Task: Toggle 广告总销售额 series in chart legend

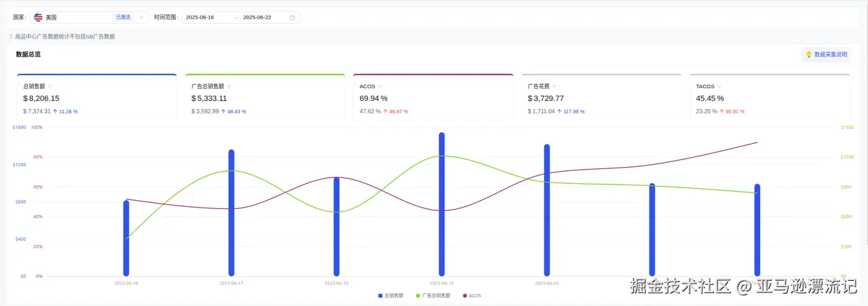Action: click(x=433, y=296)
